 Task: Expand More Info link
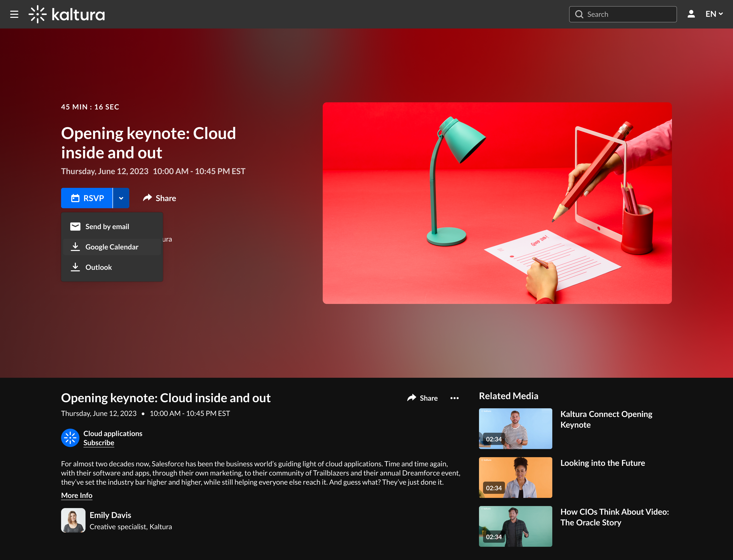tap(77, 495)
